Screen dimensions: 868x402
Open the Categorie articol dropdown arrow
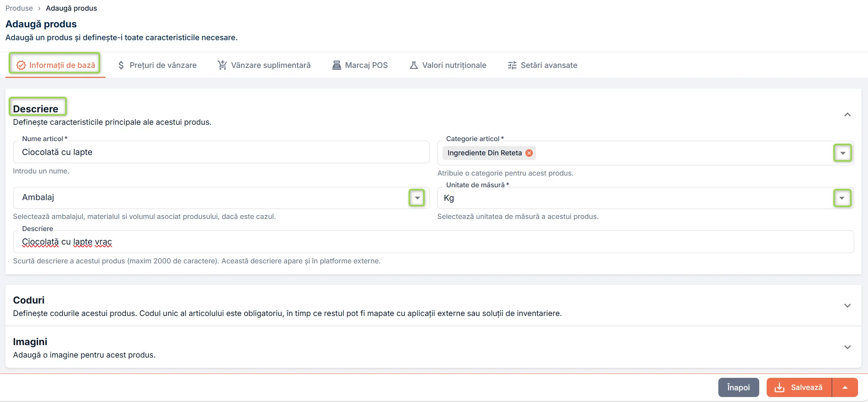point(842,153)
